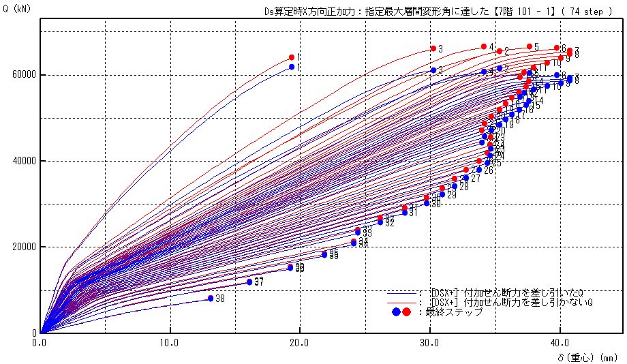Click the 【7階 101 - 1】 text in the title

pyautogui.click(x=524, y=12)
